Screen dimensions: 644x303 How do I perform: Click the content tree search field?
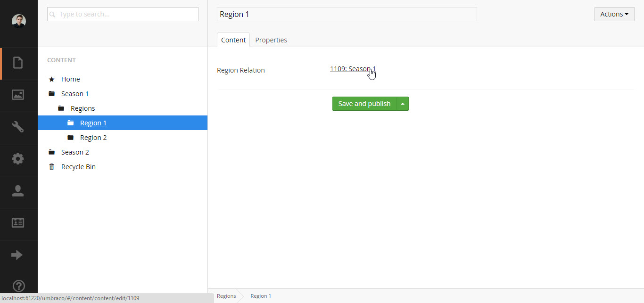click(123, 14)
